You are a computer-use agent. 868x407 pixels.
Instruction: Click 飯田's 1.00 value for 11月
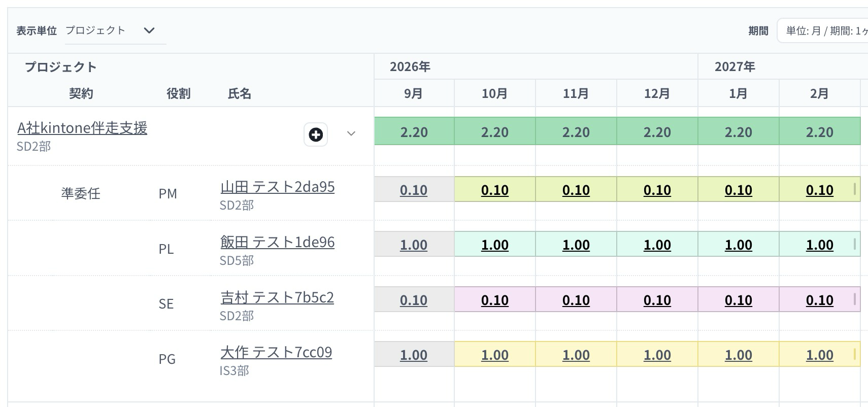pos(576,245)
